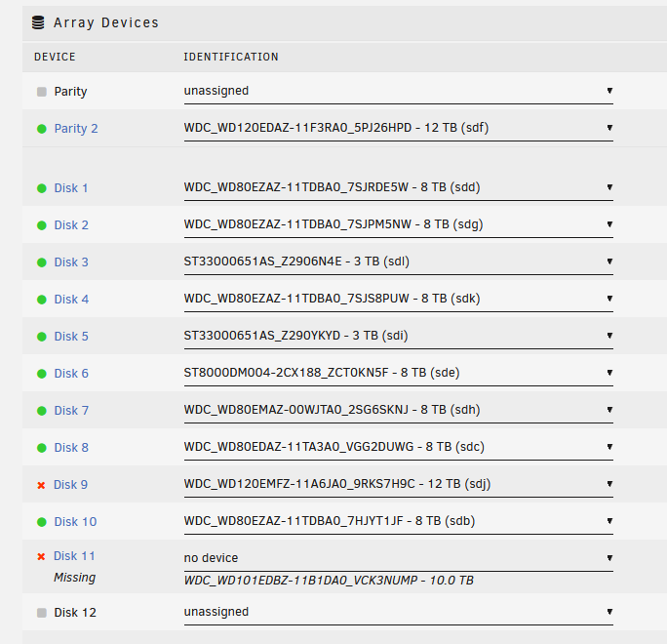Open the Disk 5 device dropdown (sdi)
Viewport: 667px width, 644px height.
(398, 336)
